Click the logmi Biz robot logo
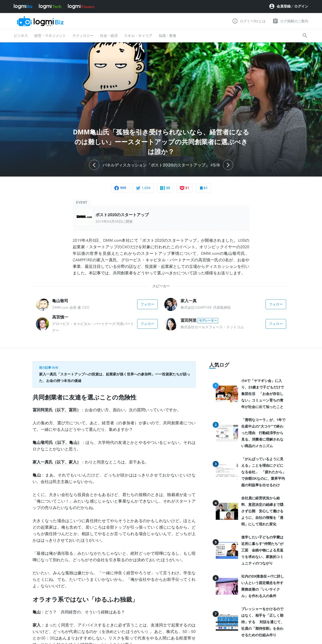Viewport: 322px width, 644px height. tap(40, 22)
